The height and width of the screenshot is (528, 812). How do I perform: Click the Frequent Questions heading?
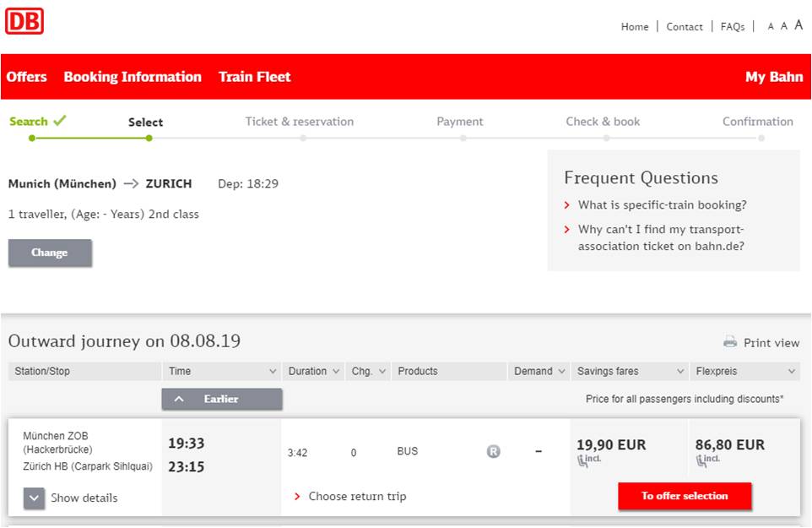tap(641, 177)
